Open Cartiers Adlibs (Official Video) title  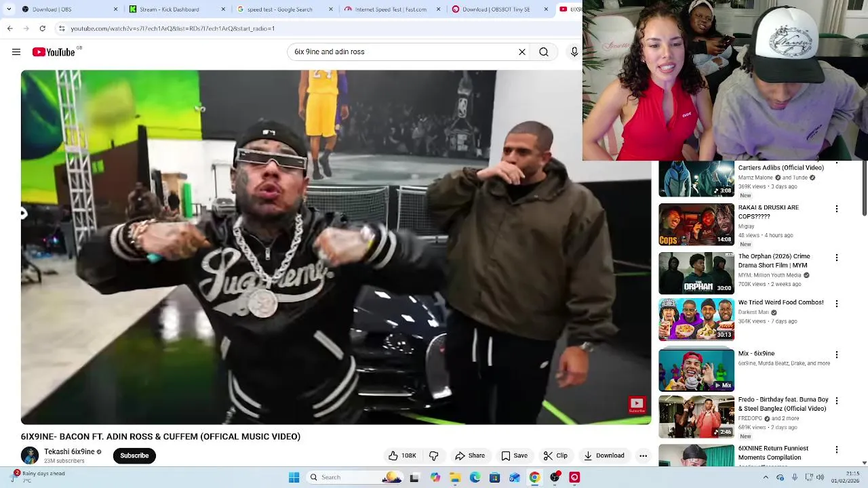tap(781, 167)
